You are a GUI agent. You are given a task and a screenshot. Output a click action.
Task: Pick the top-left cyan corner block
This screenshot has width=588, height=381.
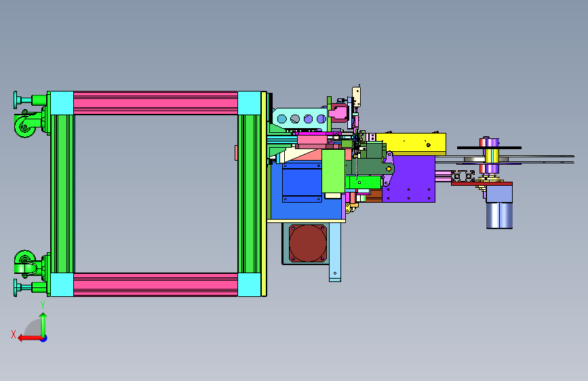[x=62, y=103]
